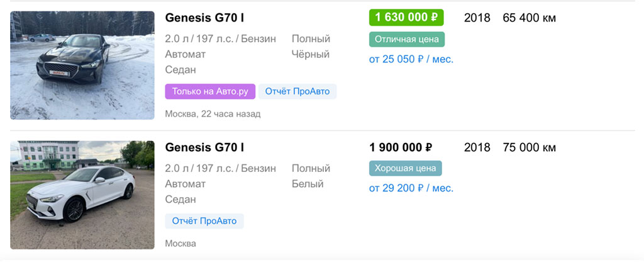Click the 'Чёрный' color label on the first listing
Image resolution: width=644 pixels, height=262 pixels.
pyautogui.click(x=311, y=54)
